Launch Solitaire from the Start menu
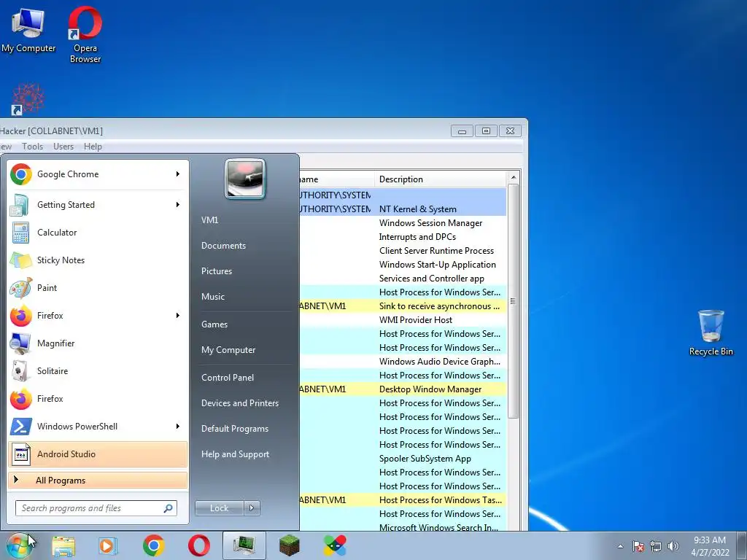The height and width of the screenshot is (560, 747). (98, 371)
